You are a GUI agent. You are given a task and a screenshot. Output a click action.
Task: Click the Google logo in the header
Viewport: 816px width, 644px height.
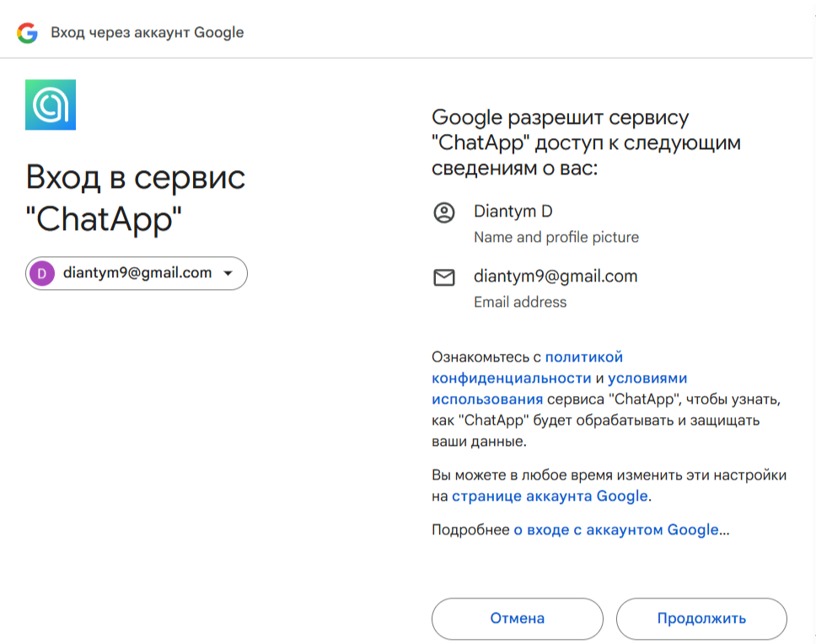coord(27,33)
